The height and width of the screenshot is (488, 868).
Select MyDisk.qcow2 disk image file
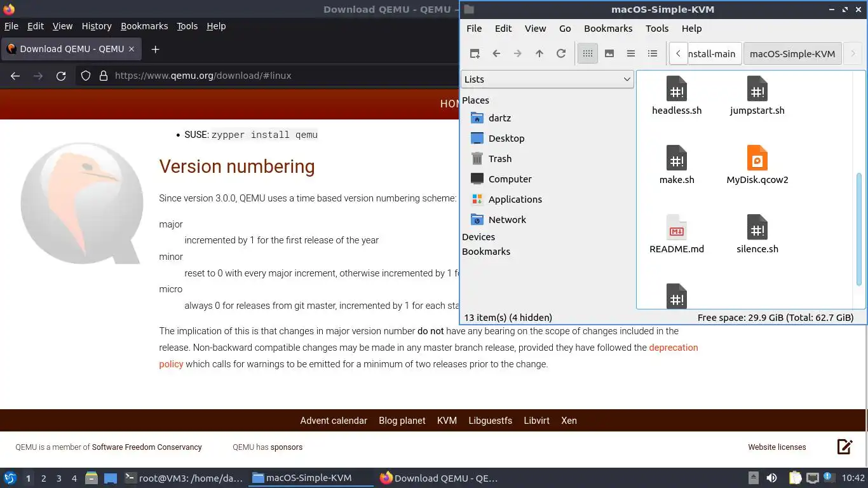point(757,165)
